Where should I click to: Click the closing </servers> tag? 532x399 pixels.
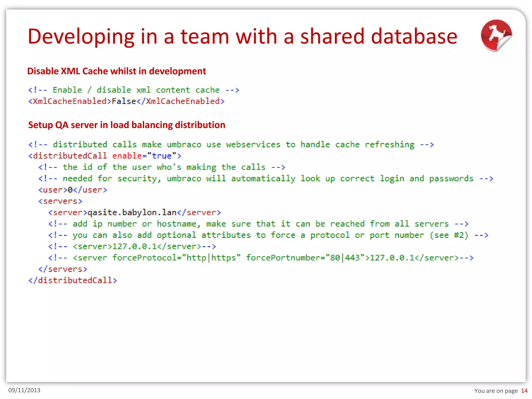click(x=63, y=269)
